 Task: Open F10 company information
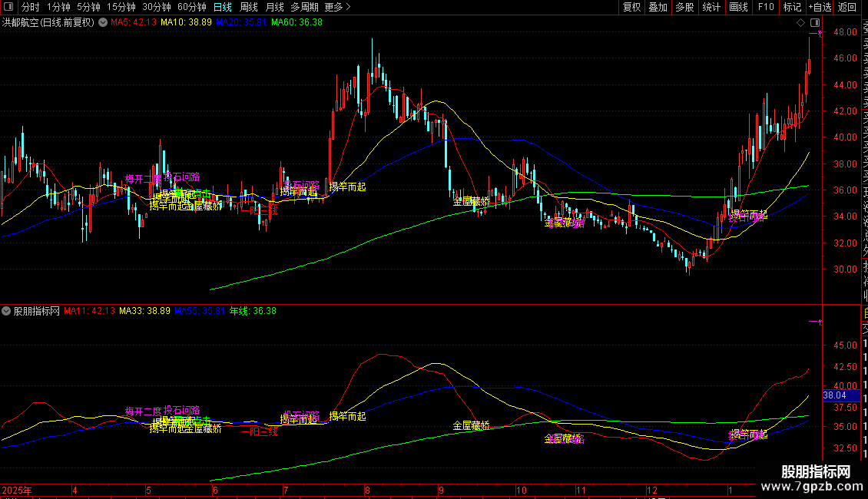click(766, 7)
